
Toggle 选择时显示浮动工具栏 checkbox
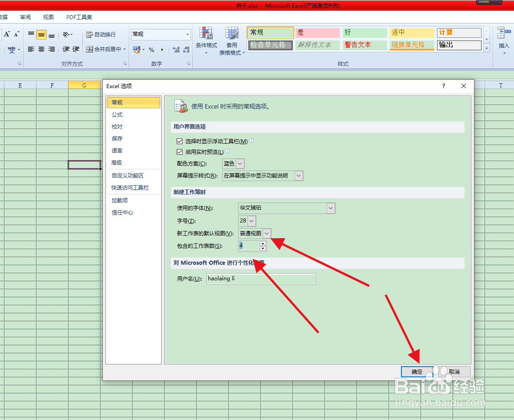pyautogui.click(x=179, y=141)
